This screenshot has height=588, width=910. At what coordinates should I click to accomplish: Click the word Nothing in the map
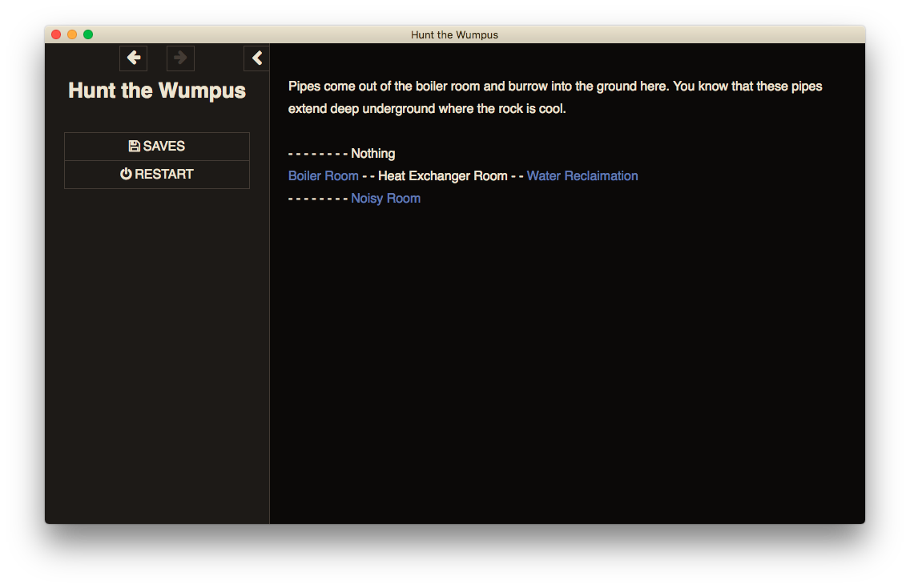(x=372, y=154)
